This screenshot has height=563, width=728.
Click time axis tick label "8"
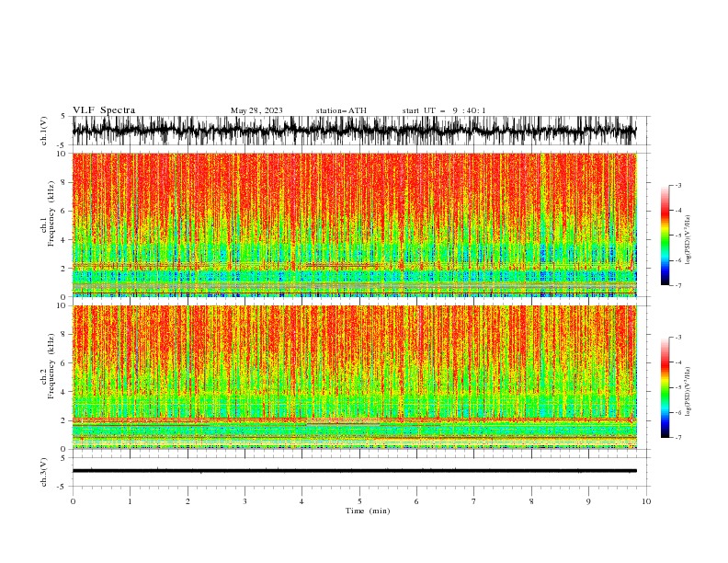[531, 501]
